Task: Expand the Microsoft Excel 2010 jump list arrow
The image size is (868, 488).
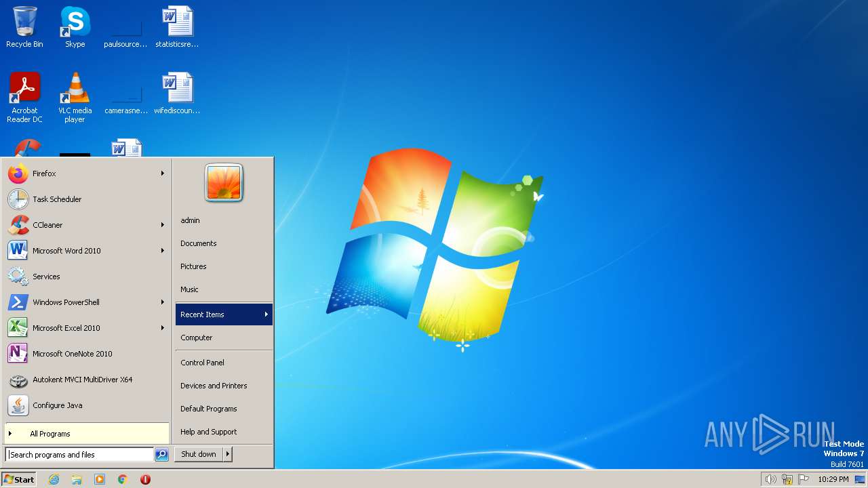Action: pyautogui.click(x=163, y=328)
